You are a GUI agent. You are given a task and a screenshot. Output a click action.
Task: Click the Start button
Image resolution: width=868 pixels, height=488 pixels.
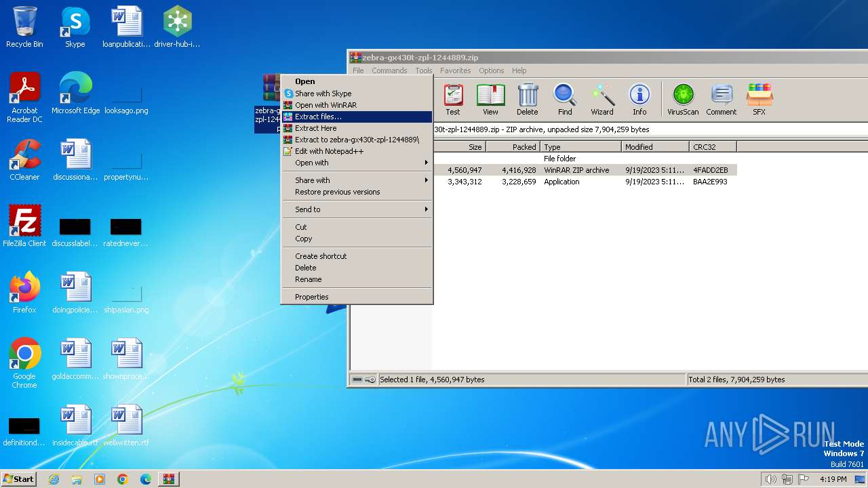[18, 479]
